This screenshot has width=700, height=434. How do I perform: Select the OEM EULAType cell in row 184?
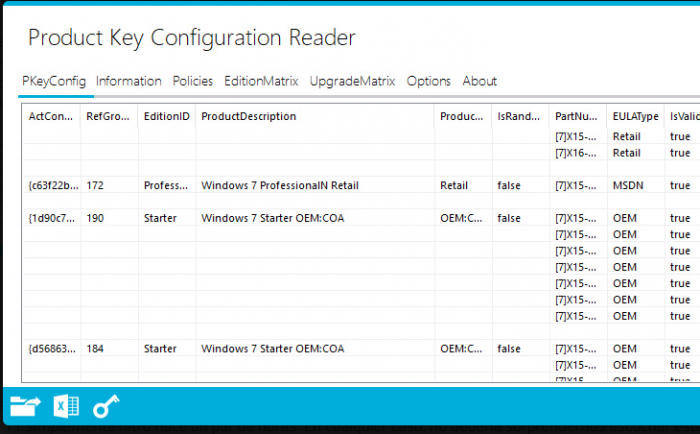pyautogui.click(x=625, y=349)
